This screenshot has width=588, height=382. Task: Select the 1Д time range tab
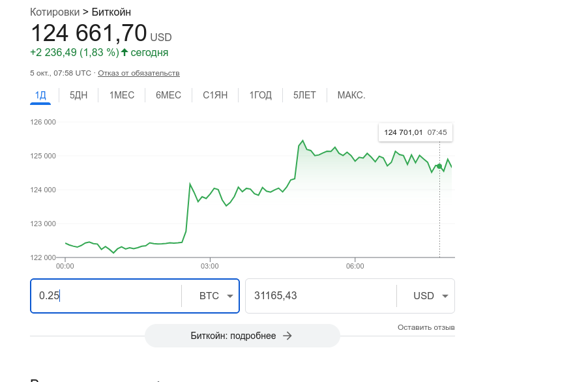coord(40,95)
